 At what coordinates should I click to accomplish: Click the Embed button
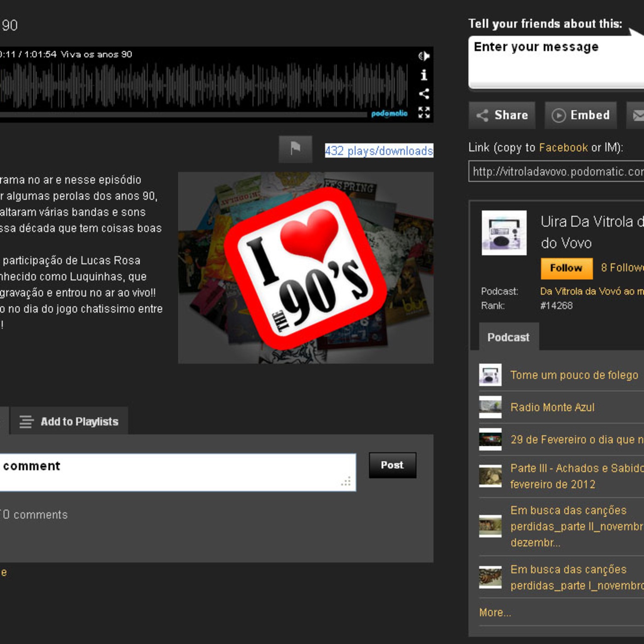pos(581,115)
